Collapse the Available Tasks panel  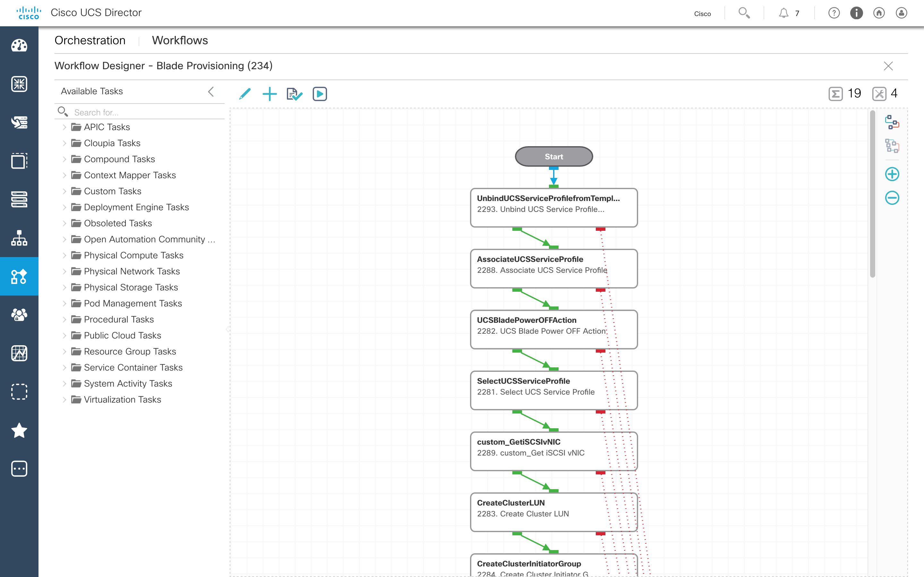(x=211, y=91)
